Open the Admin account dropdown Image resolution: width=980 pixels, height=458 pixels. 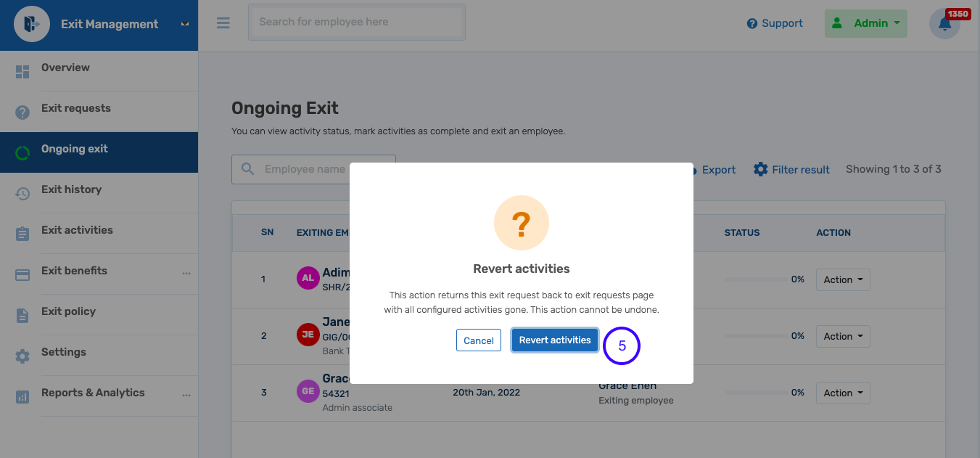(x=865, y=23)
